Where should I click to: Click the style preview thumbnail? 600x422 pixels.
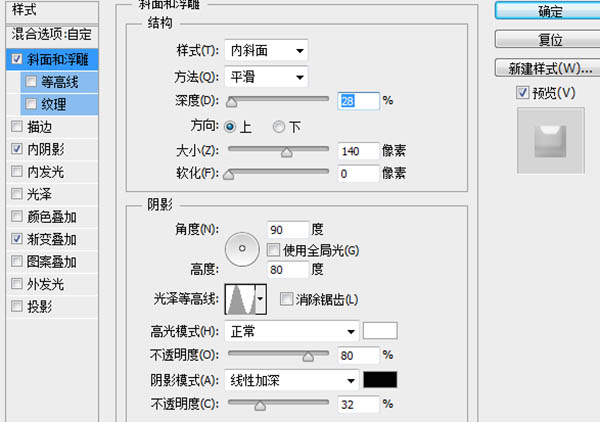[x=551, y=140]
